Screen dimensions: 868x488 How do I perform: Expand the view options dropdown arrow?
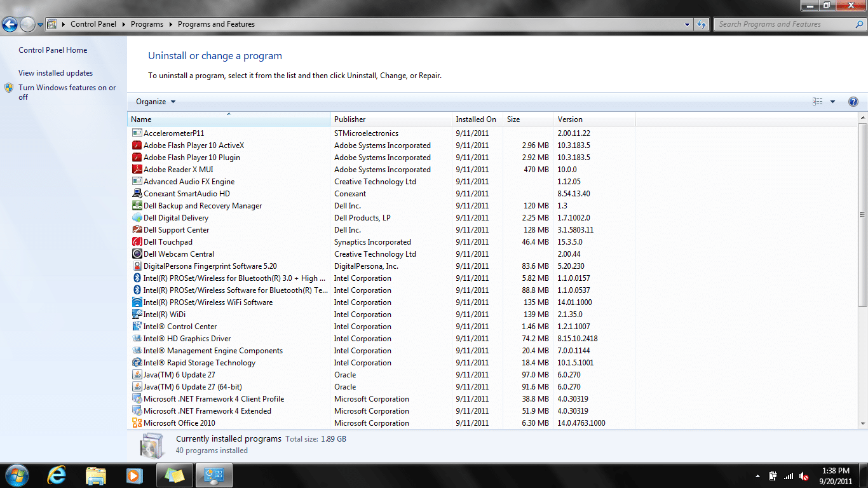click(x=832, y=102)
